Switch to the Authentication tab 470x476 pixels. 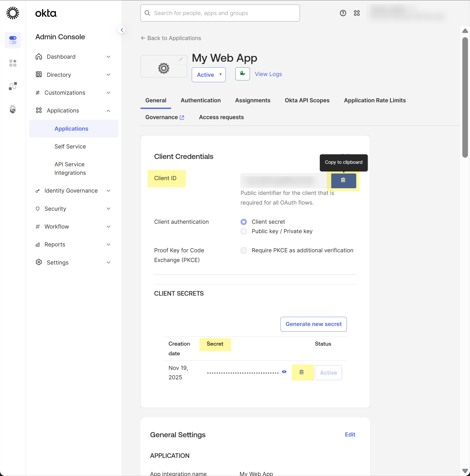tap(201, 101)
